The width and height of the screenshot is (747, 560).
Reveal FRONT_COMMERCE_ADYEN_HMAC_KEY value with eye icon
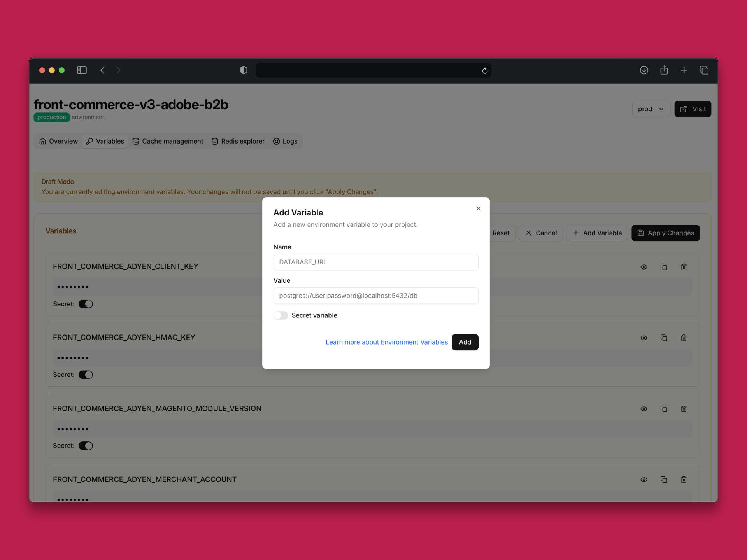644,338
